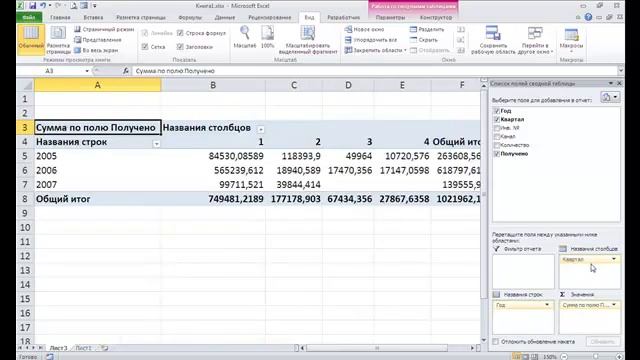Screen dimensions: 640x360
Task: Open Год field dropdown in rows area
Action: pyautogui.click(x=547, y=305)
